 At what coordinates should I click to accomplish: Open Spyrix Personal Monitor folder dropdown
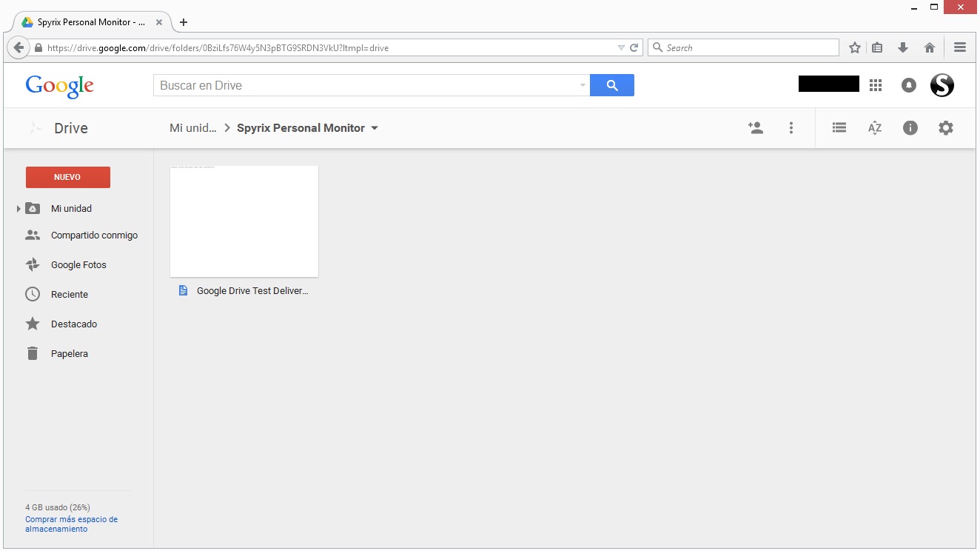click(x=375, y=128)
